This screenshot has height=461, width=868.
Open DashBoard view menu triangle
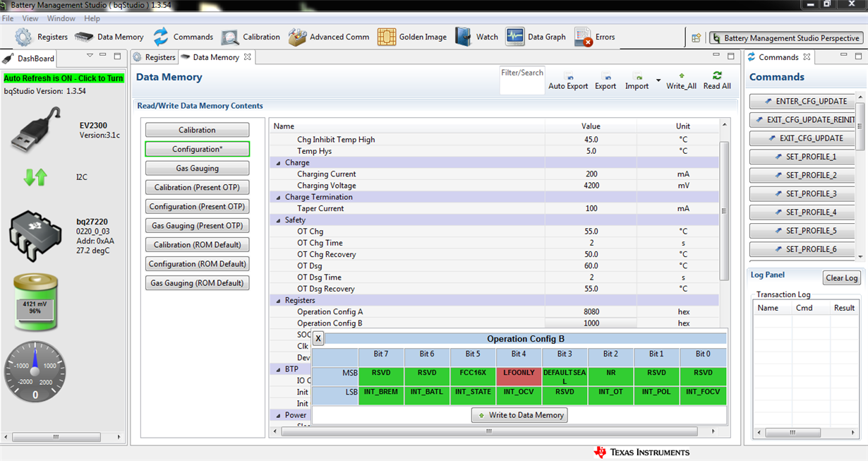pyautogui.click(x=90, y=56)
